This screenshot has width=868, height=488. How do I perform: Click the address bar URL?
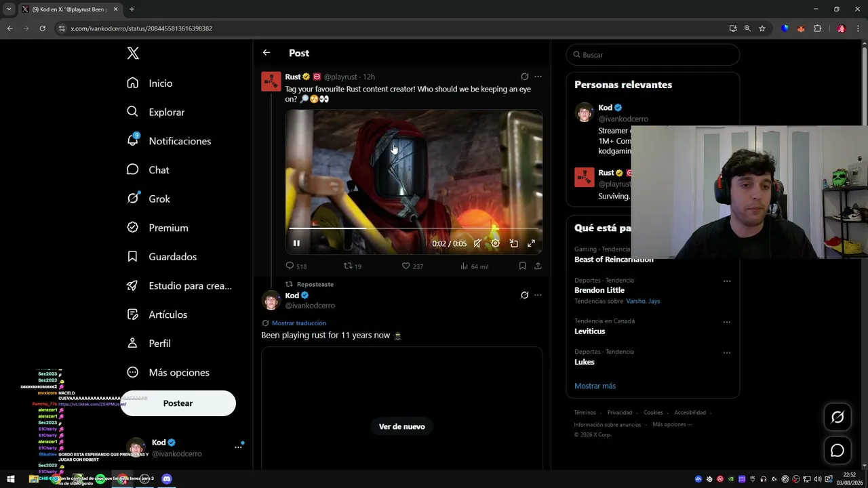point(141,28)
